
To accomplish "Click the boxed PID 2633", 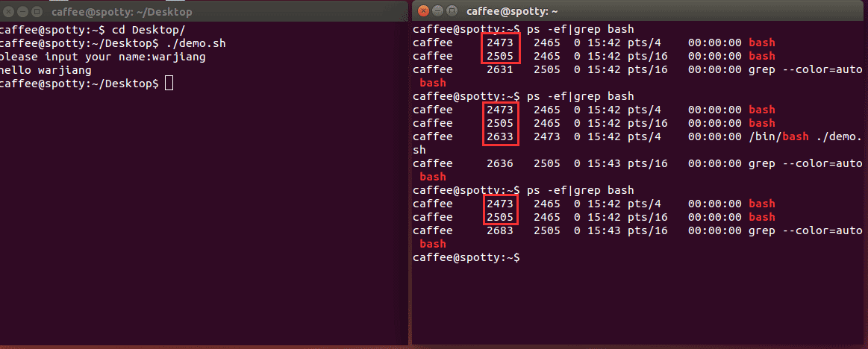I will [x=500, y=136].
